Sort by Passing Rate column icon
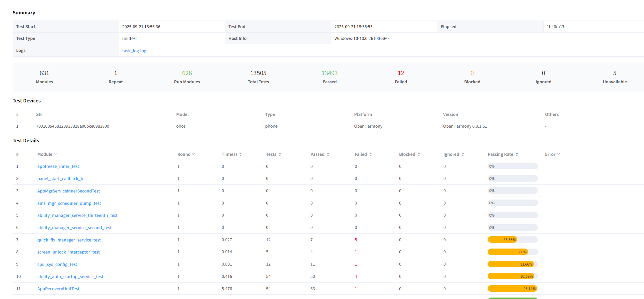Viewport: 644px width, 299px height. click(x=517, y=154)
